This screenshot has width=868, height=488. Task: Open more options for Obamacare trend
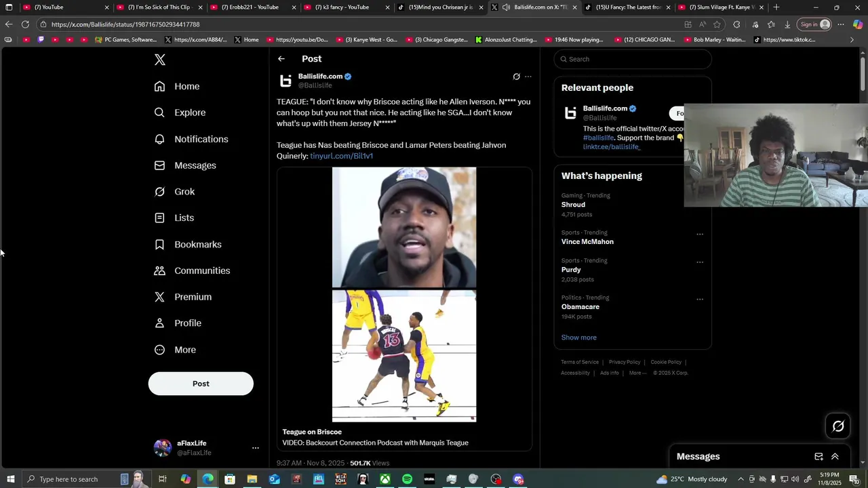[x=700, y=299]
